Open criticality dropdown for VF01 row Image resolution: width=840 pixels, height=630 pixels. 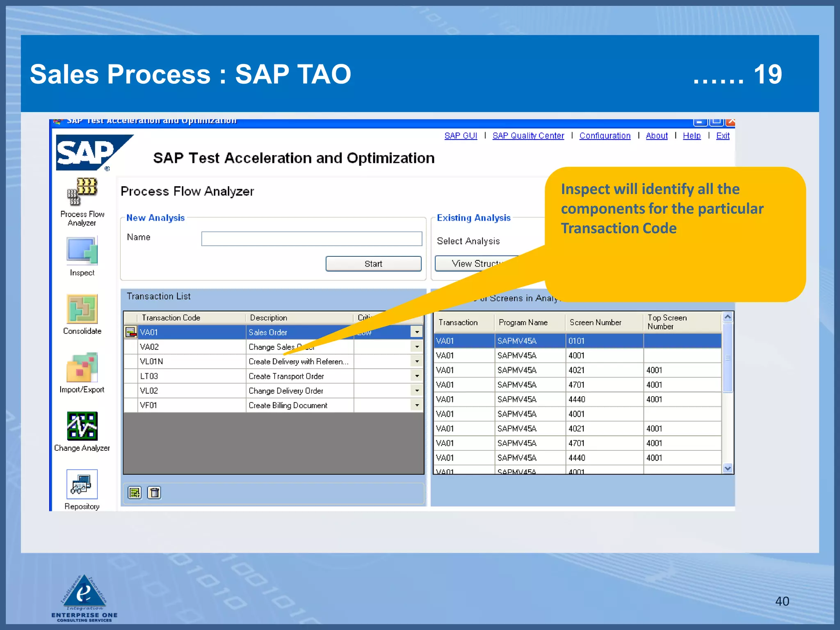[x=417, y=405]
